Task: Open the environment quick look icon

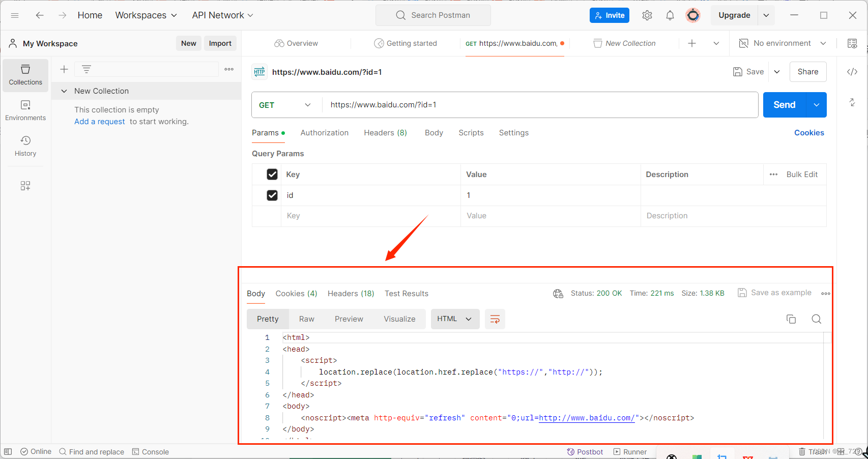Action: [852, 43]
